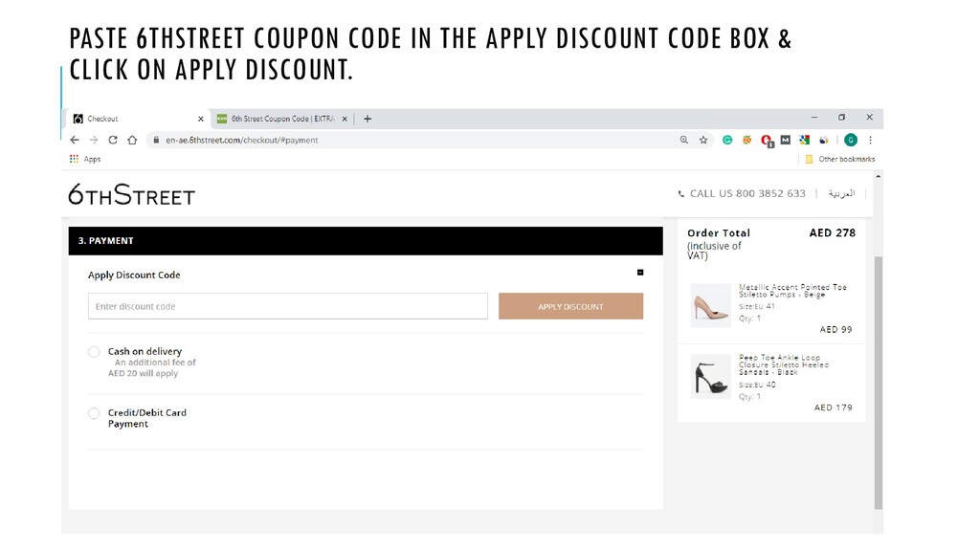980x551 pixels.
Task: Reload the checkout page
Action: point(113,140)
